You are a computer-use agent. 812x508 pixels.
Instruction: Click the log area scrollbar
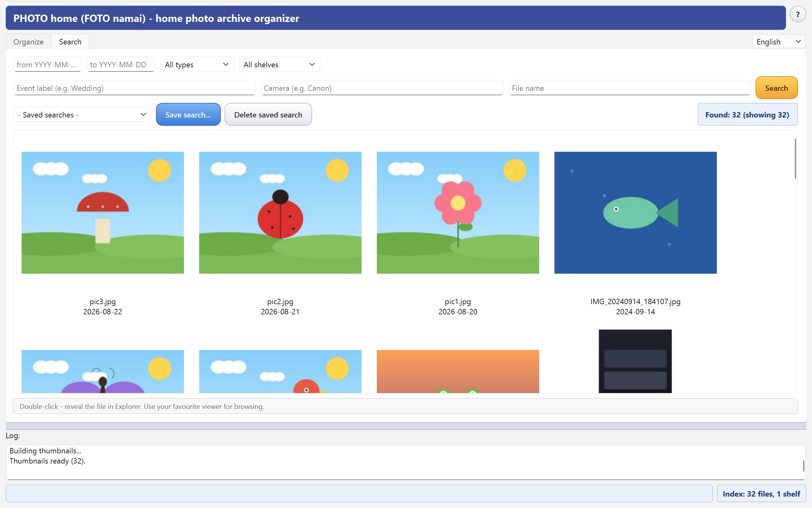click(x=803, y=466)
